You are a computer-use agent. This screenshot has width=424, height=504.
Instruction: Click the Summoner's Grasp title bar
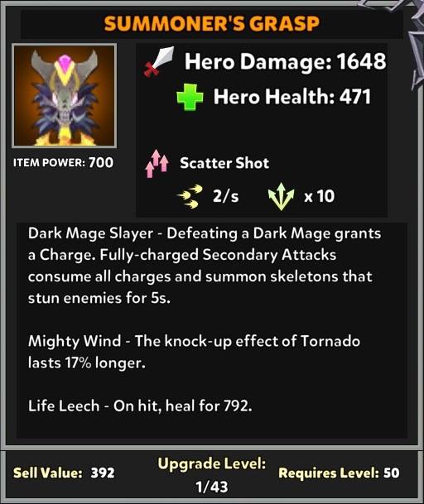[x=212, y=23]
